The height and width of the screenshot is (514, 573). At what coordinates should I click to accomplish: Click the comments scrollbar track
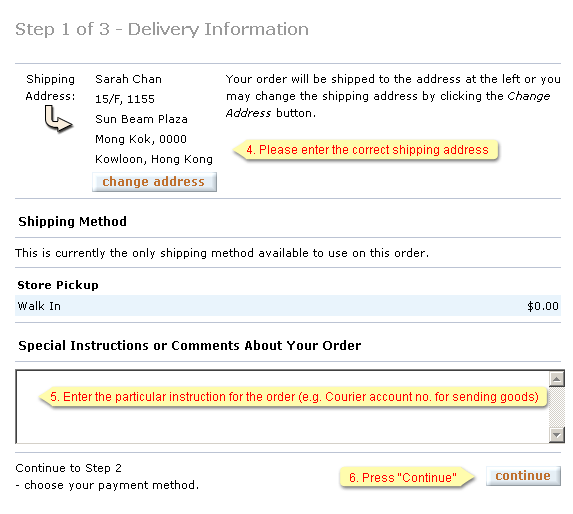coord(557,407)
